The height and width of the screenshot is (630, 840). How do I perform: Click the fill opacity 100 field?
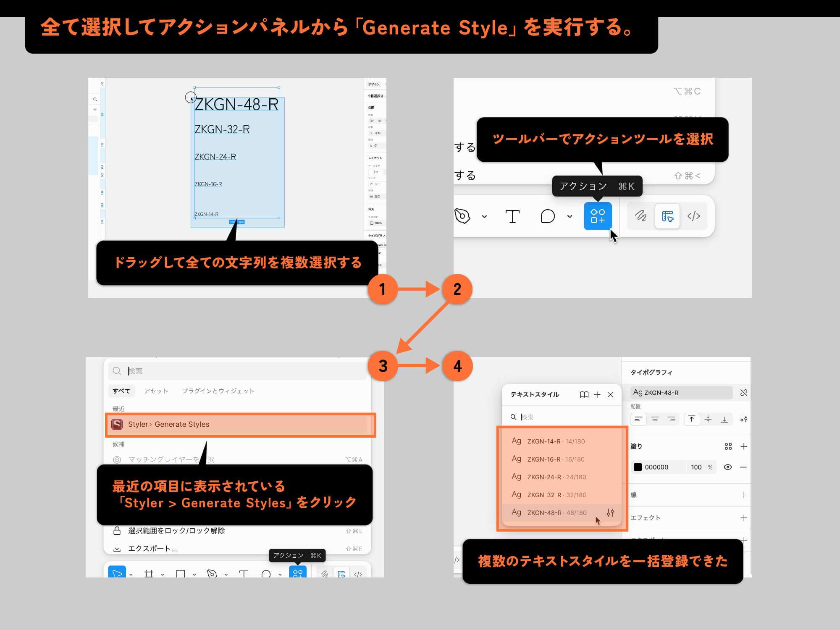696,467
